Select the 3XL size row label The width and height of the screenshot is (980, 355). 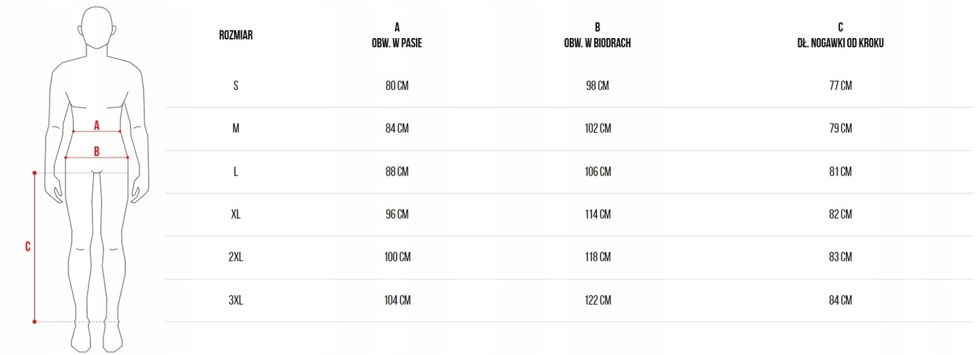[x=235, y=300]
